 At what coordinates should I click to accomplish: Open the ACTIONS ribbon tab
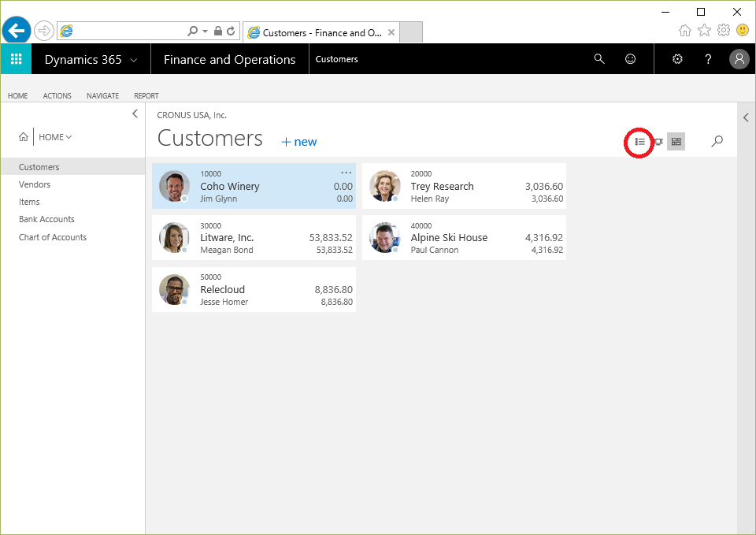(x=57, y=95)
